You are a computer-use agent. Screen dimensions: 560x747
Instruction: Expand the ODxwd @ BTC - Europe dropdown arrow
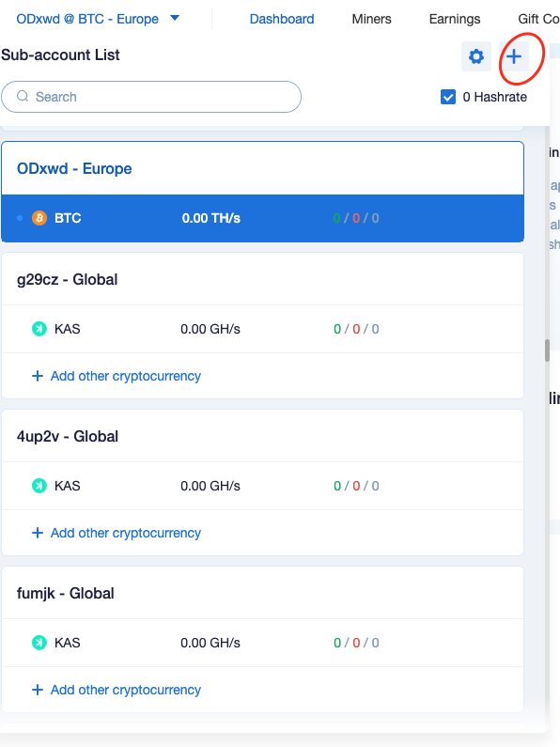175,18
